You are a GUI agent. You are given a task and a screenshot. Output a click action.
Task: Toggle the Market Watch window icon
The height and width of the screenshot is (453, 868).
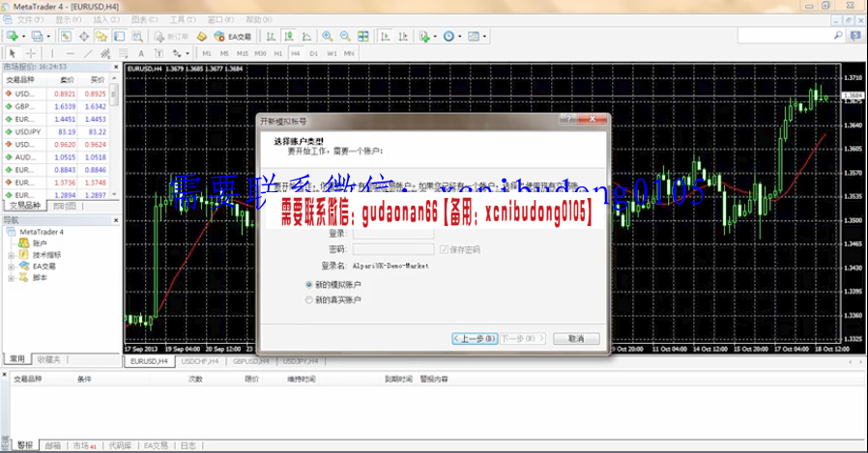click(66, 37)
